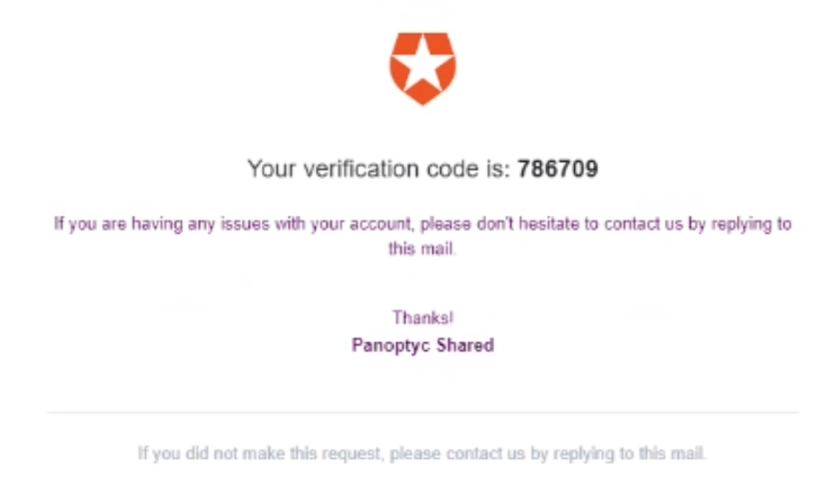835x504 pixels.
Task: Click the gray 'If you did not make' footer
Action: [x=422, y=454]
